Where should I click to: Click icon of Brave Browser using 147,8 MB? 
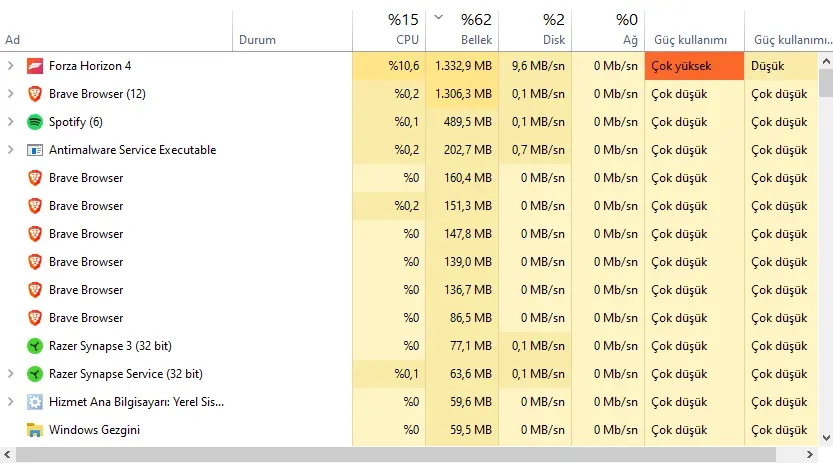coord(35,234)
